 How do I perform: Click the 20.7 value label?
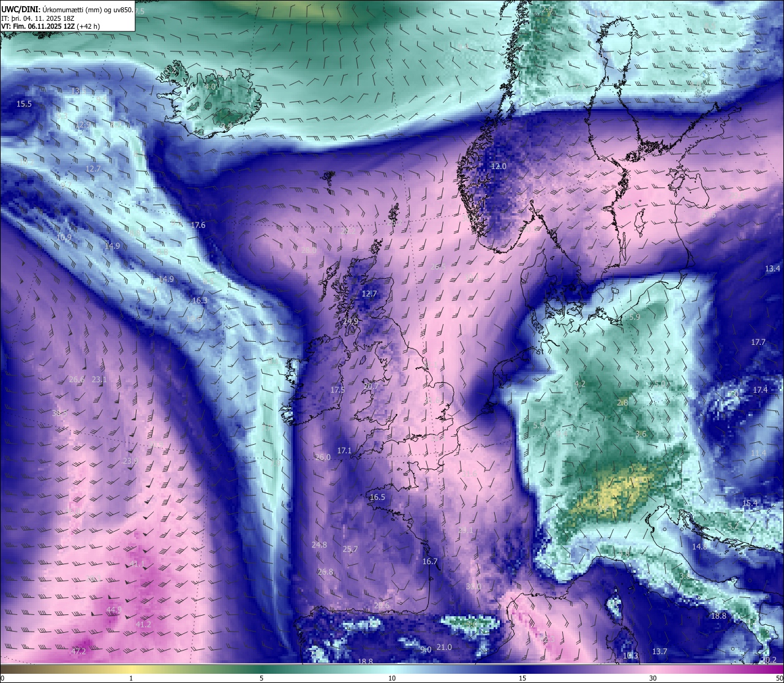tap(371, 387)
